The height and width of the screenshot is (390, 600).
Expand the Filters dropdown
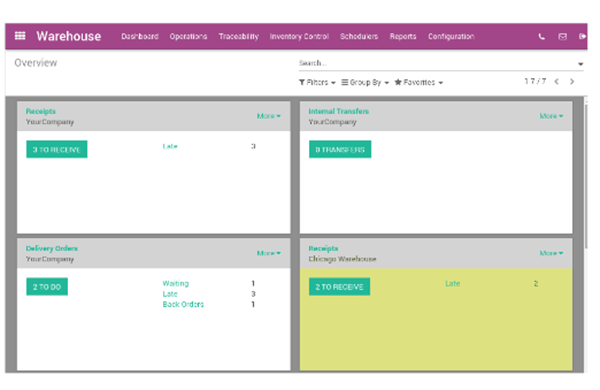(x=317, y=82)
